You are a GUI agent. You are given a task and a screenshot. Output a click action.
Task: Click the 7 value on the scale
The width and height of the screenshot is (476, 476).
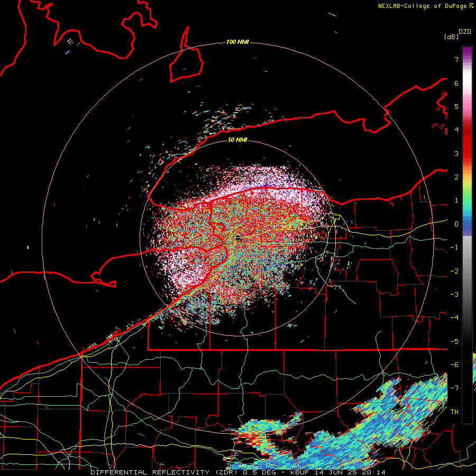coord(456,59)
